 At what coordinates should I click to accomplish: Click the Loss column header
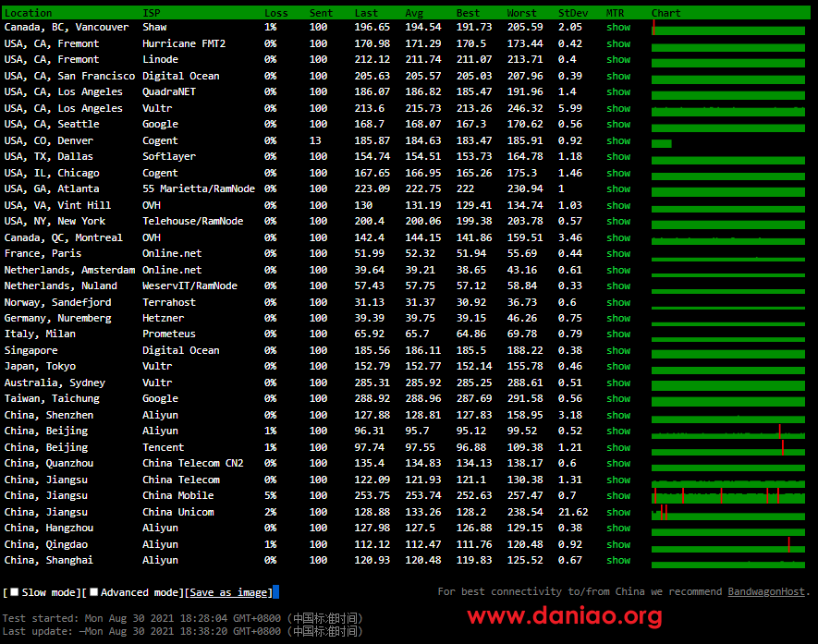(276, 13)
